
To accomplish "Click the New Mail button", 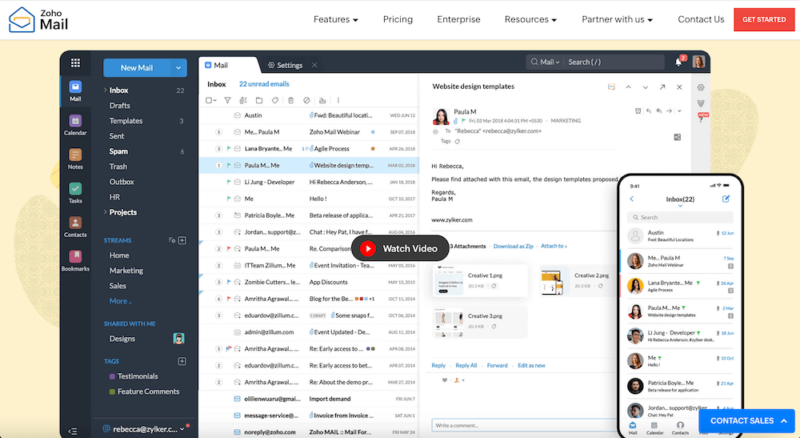I will coord(137,68).
